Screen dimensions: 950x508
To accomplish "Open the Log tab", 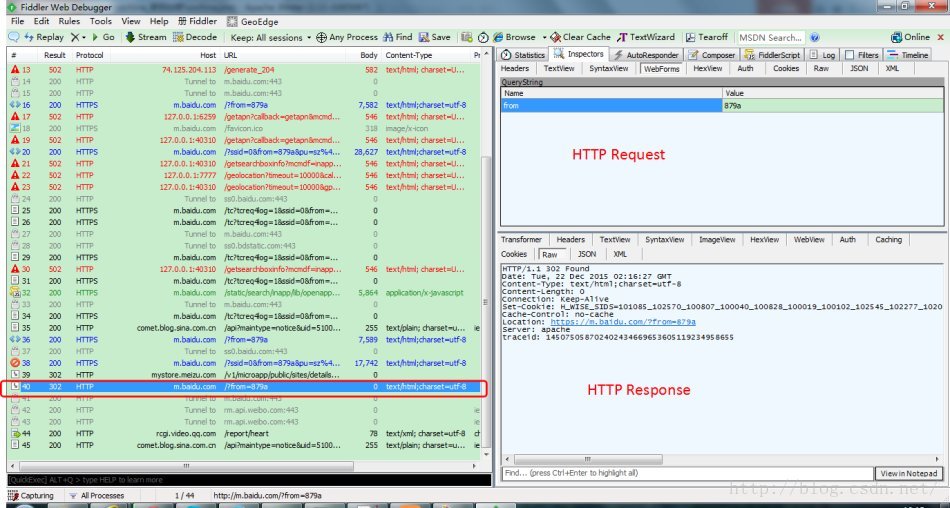I will tap(823, 55).
